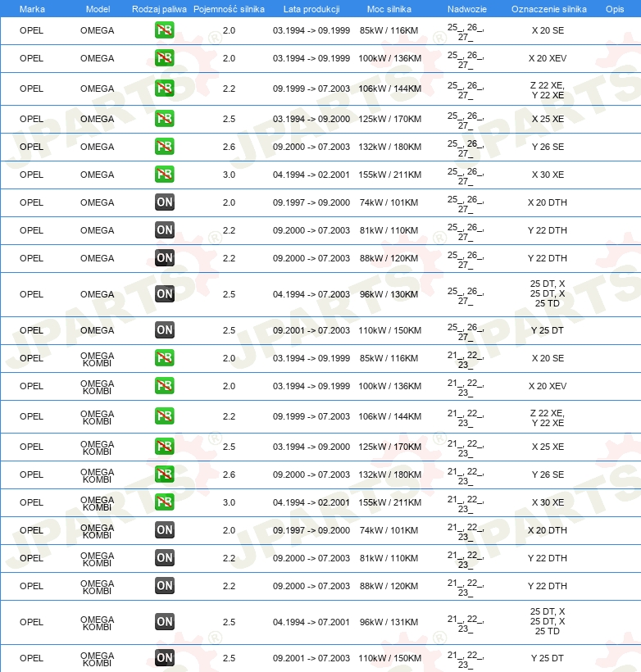Screen dimensions: 641x672
Task: Select engine code X 30 XE in OMEGA KOMBI row
Action: pos(548,502)
